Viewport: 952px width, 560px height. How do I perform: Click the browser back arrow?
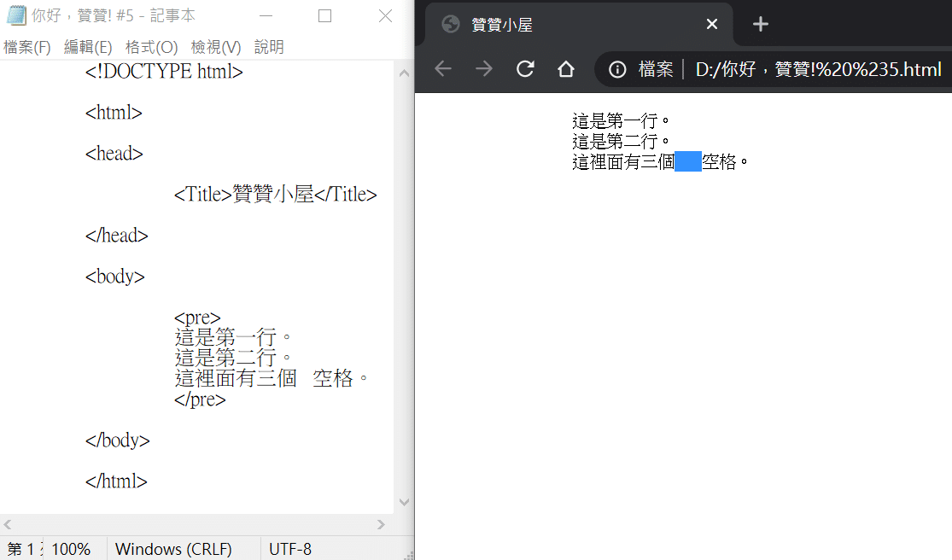coord(443,69)
